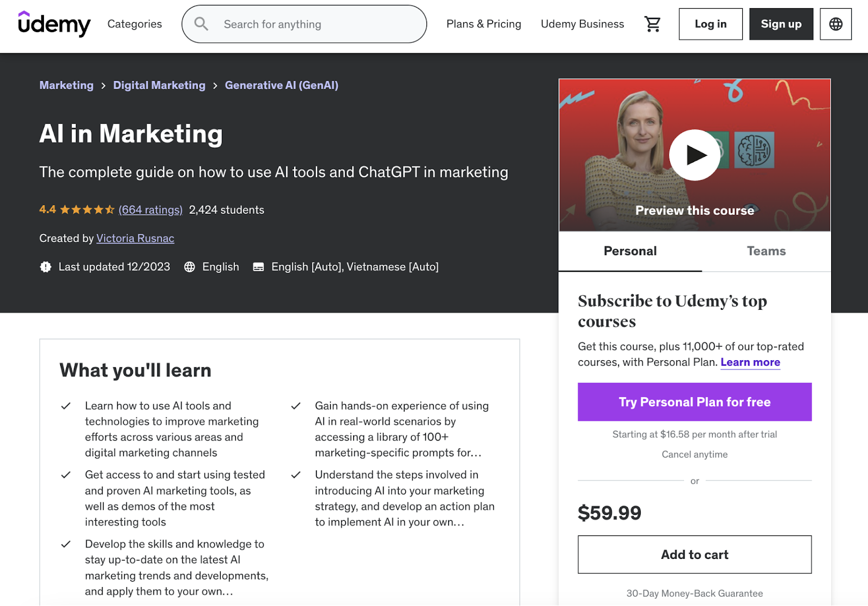Open the shopping cart
Viewport: 868px width, 606px height.
(653, 24)
